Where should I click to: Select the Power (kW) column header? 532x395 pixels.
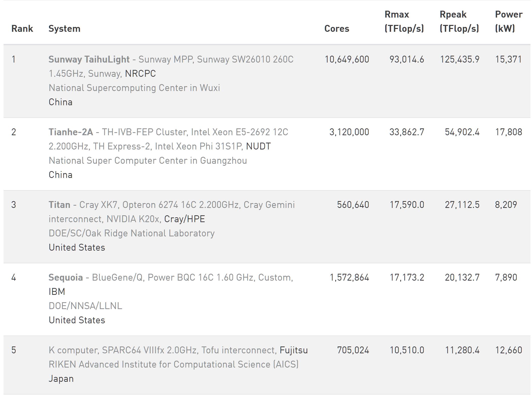pos(509,21)
